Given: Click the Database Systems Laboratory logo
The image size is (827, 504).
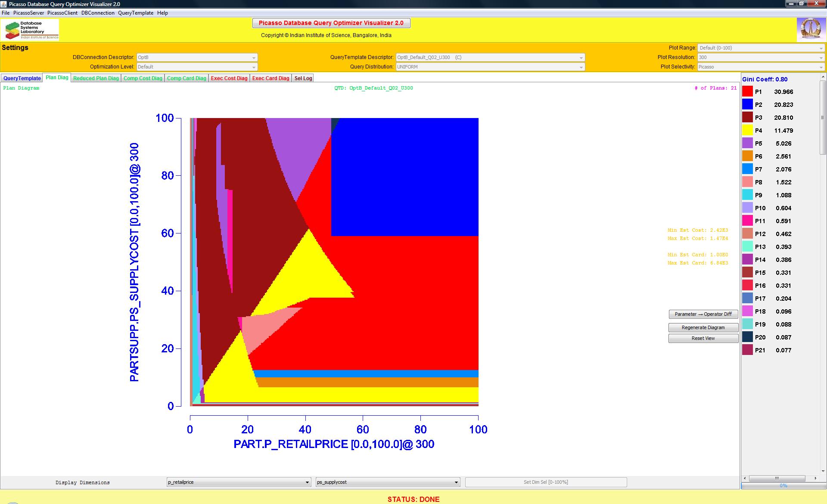Looking at the screenshot, I should [30, 30].
